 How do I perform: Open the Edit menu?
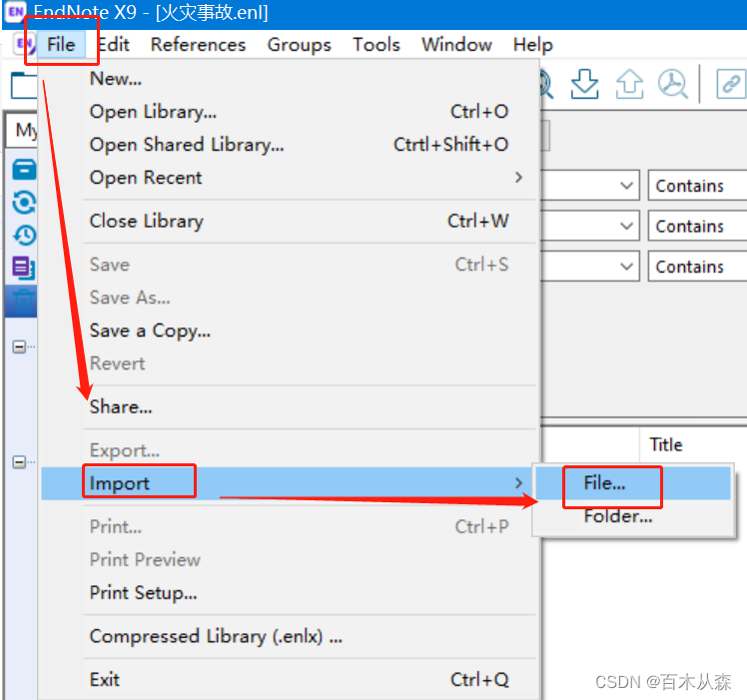click(x=114, y=45)
